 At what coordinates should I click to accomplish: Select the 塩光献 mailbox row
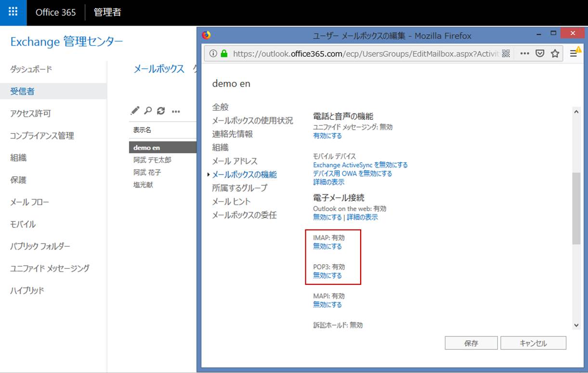coord(163,185)
